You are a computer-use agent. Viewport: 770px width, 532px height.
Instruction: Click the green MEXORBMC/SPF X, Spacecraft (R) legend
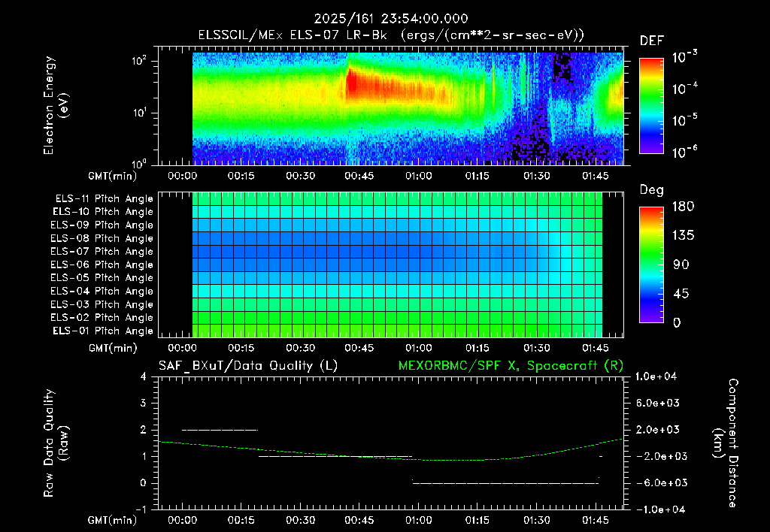coord(511,366)
